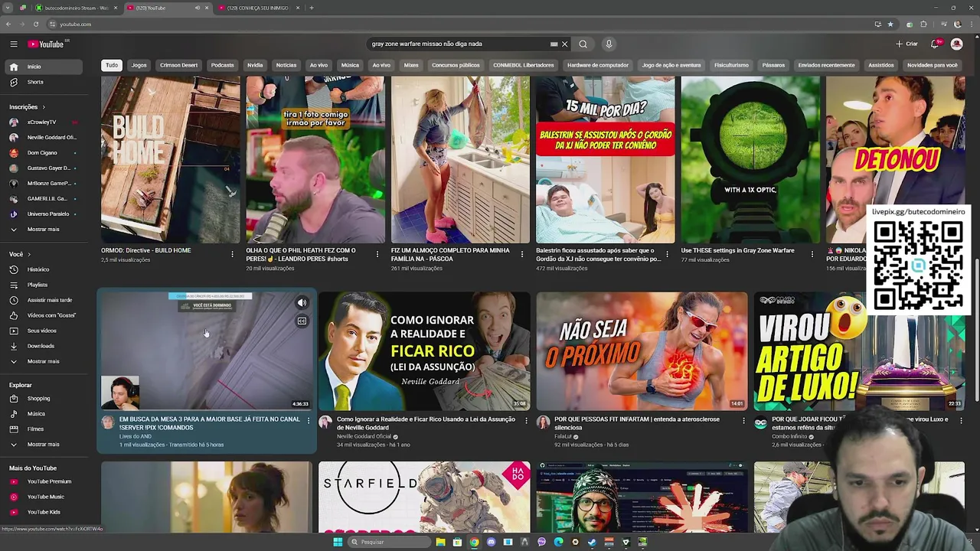Select the CONMEBOL Libertadores chip

click(523, 65)
